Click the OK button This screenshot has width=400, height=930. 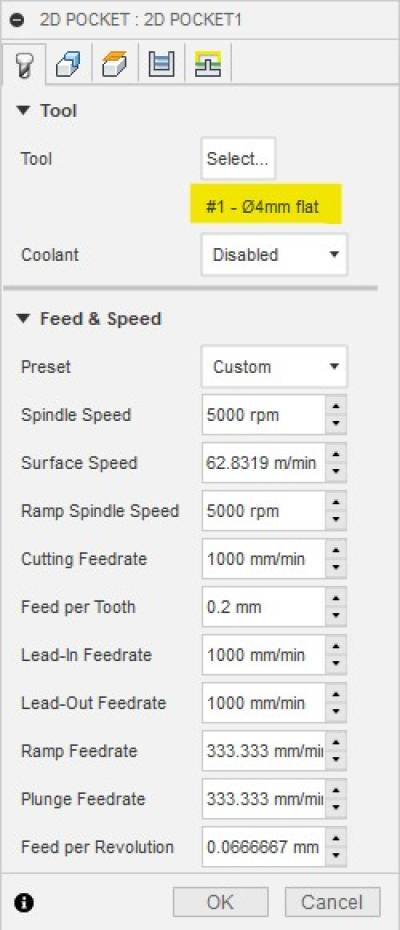(x=220, y=902)
